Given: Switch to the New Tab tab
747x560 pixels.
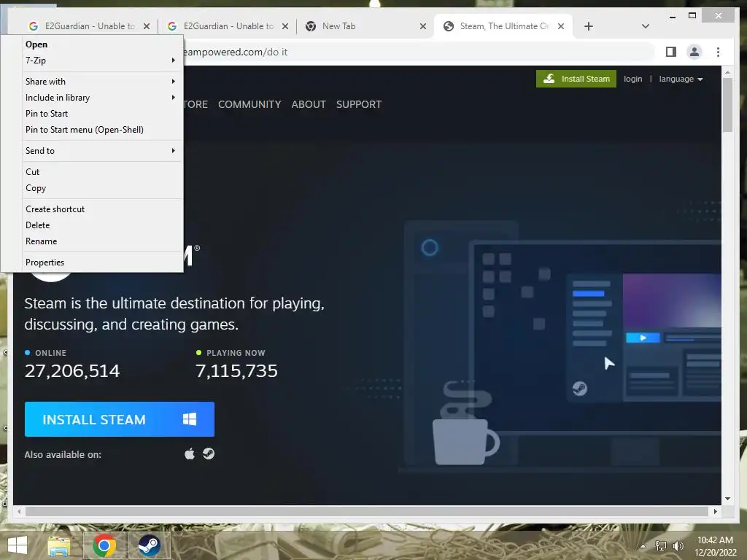Looking at the screenshot, I should tap(365, 26).
